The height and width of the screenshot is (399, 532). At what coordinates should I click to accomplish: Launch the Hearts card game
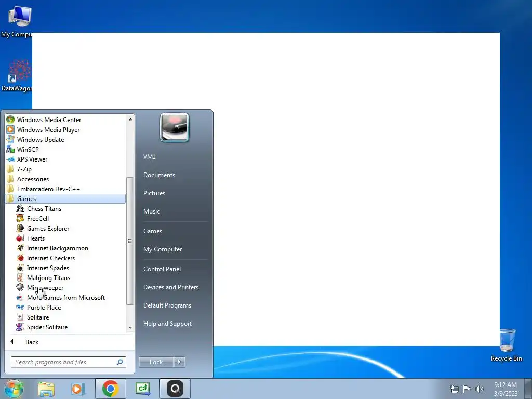pos(65,238)
